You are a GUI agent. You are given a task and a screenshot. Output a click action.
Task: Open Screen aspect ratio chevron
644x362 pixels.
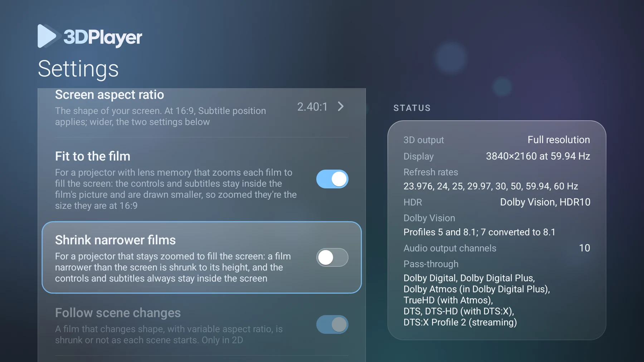(341, 106)
